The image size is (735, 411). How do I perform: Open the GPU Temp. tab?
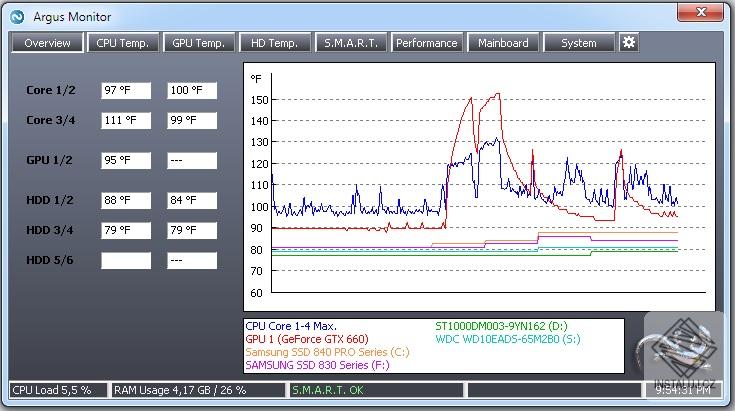[199, 43]
